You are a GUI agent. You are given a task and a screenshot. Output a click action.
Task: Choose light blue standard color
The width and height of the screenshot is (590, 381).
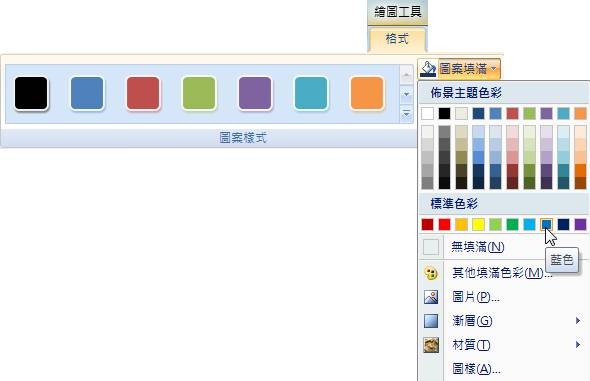(x=529, y=225)
